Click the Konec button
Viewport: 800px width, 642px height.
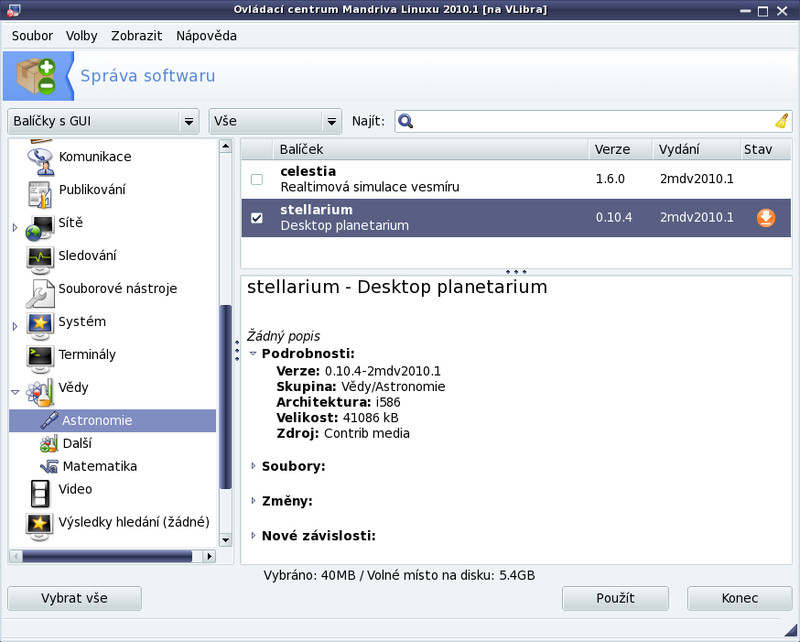point(739,598)
